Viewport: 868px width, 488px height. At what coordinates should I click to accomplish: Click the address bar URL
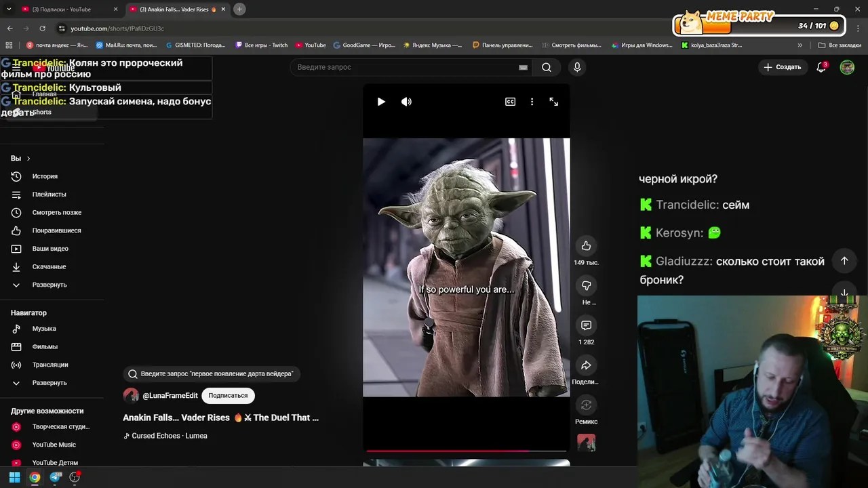[x=117, y=28]
